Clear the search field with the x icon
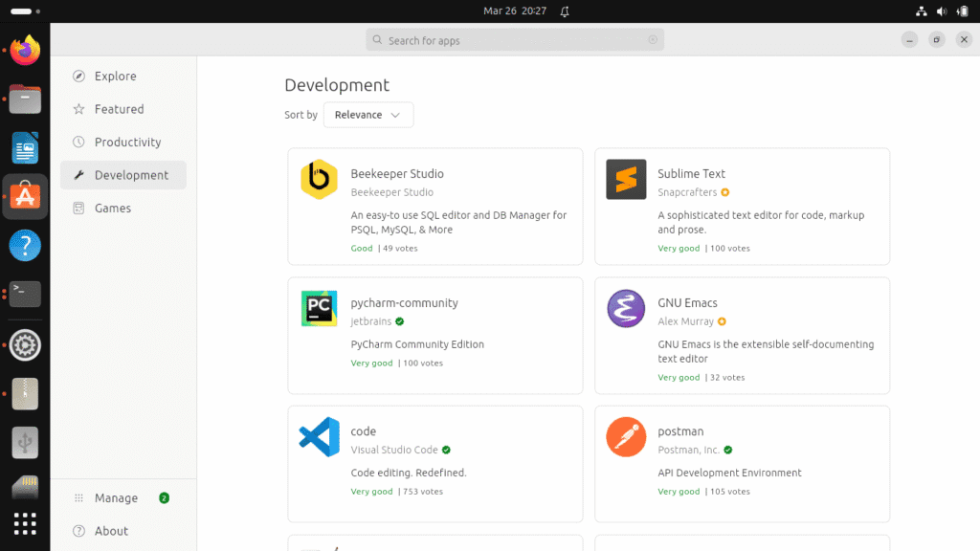 coord(653,40)
